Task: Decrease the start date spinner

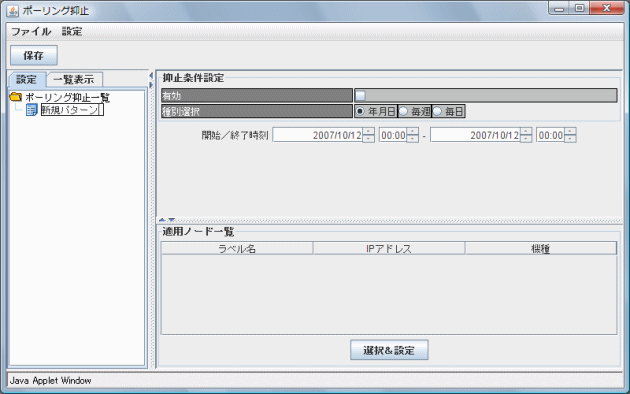Action: (x=368, y=139)
